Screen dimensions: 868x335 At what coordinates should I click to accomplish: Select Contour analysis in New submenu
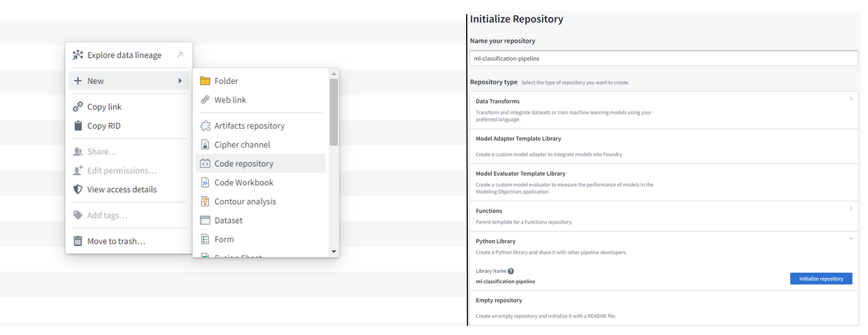click(x=260, y=201)
